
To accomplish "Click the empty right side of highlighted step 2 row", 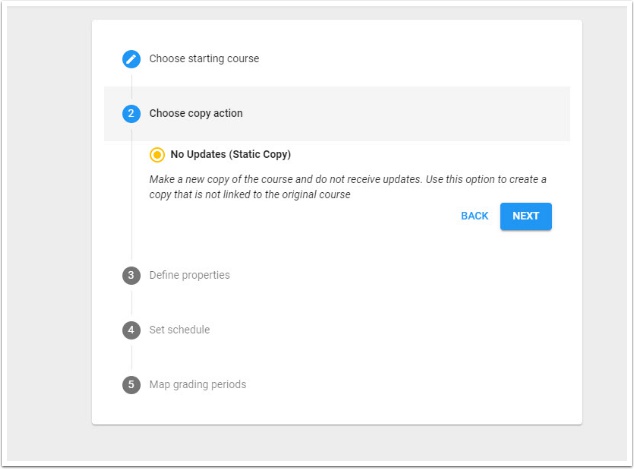I will coord(450,114).
